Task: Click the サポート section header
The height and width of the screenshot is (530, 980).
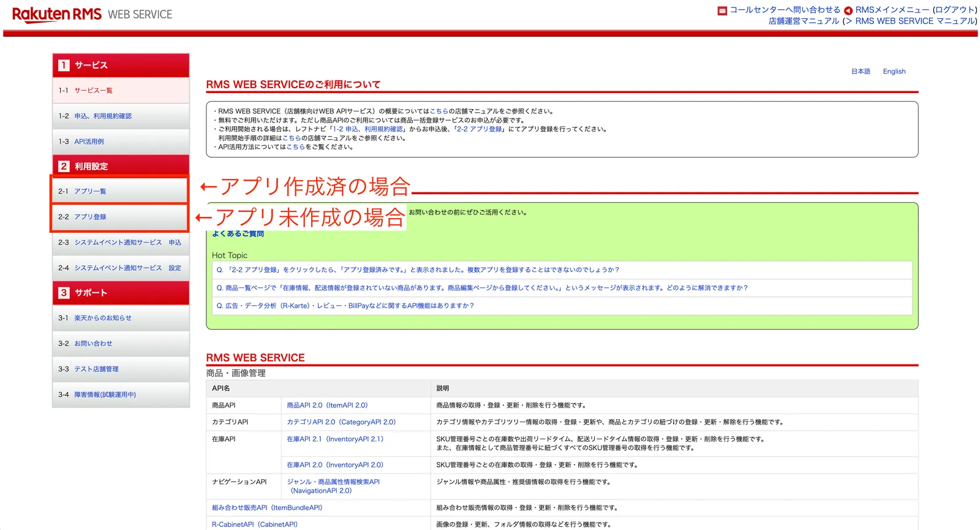Action: (121, 293)
